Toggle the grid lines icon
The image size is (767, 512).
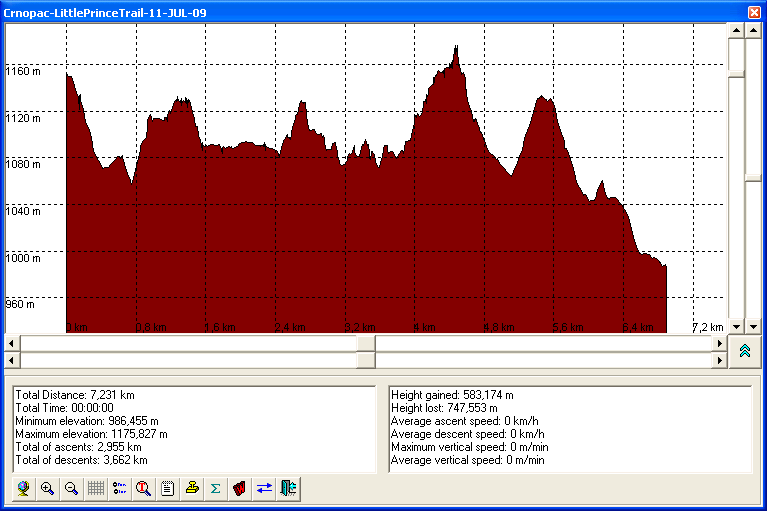[x=95, y=489]
